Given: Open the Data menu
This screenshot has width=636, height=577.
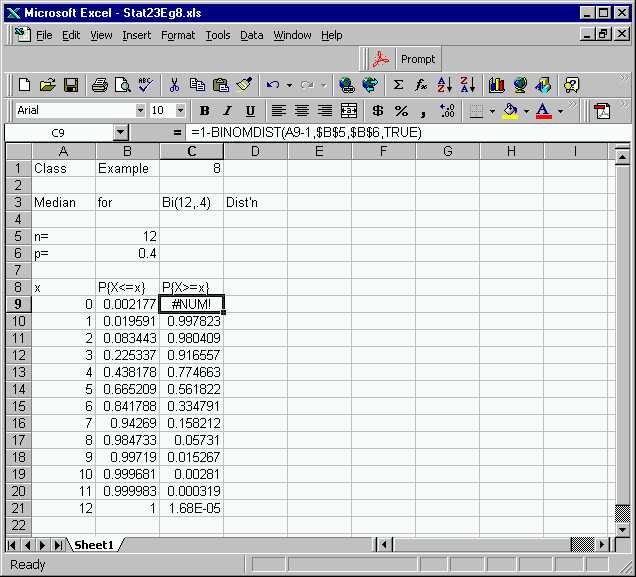Looking at the screenshot, I should coord(252,35).
